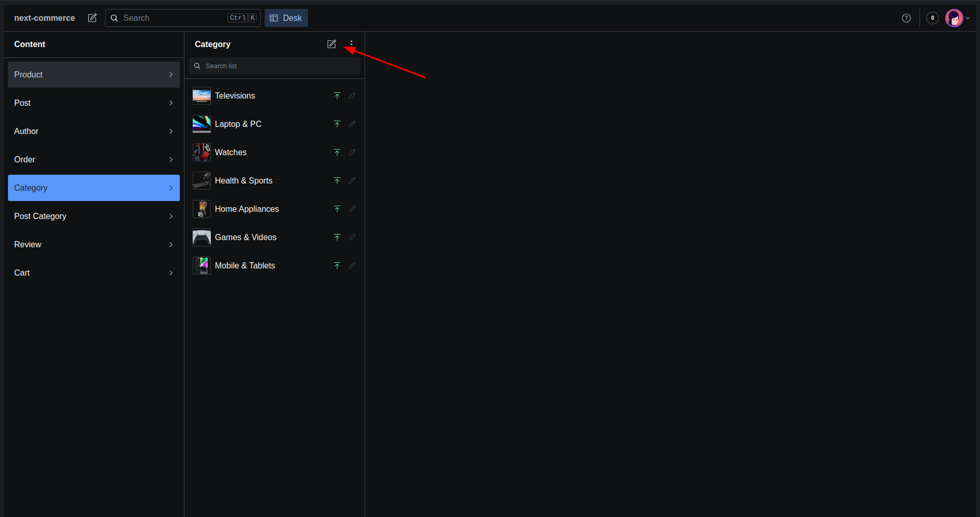980x517 pixels.
Task: Select Post Category in the Content sidebar
Action: tap(40, 216)
